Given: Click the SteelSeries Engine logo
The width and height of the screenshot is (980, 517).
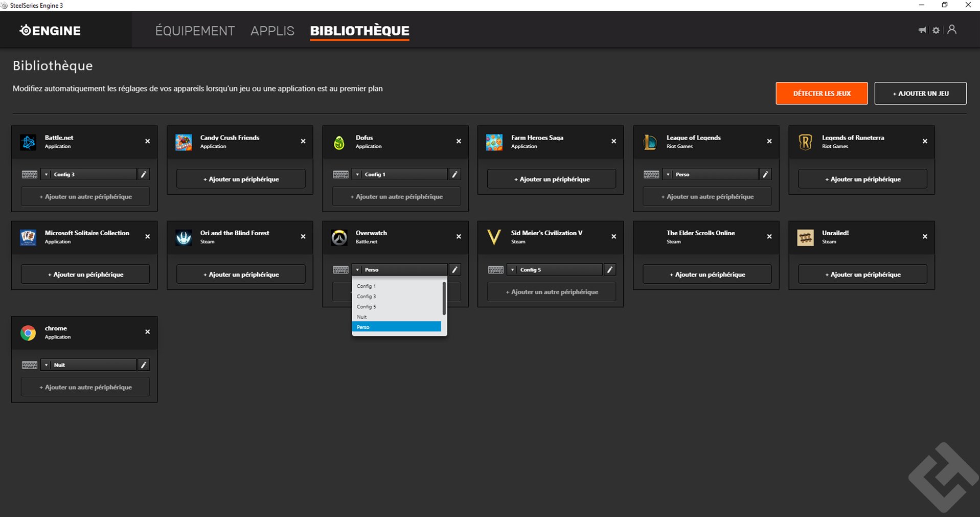Looking at the screenshot, I should pyautogui.click(x=50, y=30).
